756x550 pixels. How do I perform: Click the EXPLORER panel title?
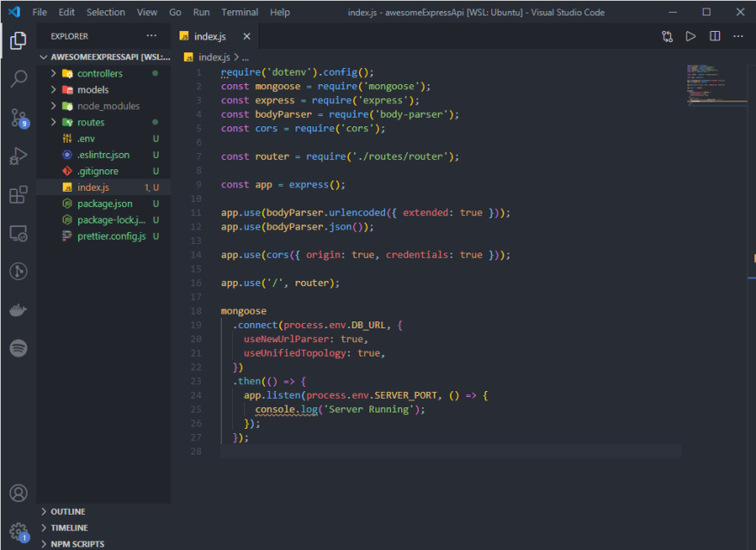pyautogui.click(x=70, y=36)
